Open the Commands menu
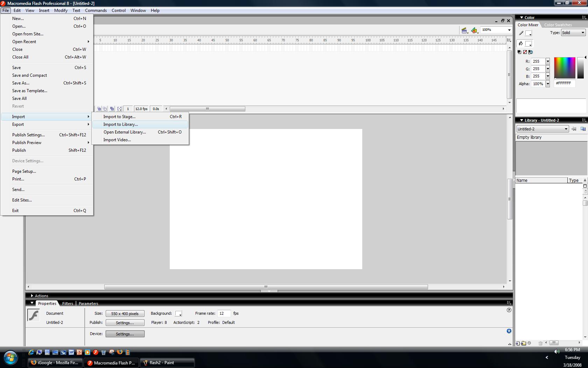Screen dimensions: 588x368 pyautogui.click(x=96, y=11)
